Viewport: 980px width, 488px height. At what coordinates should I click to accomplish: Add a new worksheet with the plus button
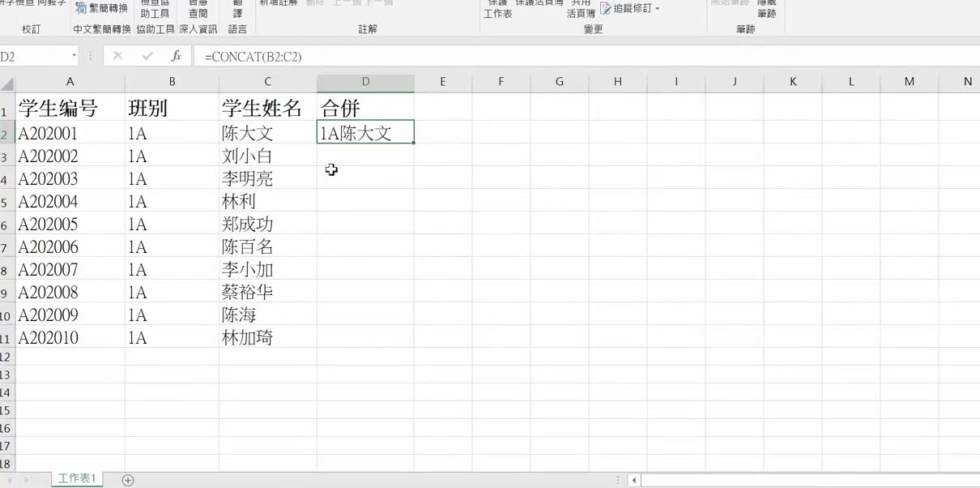(x=127, y=480)
